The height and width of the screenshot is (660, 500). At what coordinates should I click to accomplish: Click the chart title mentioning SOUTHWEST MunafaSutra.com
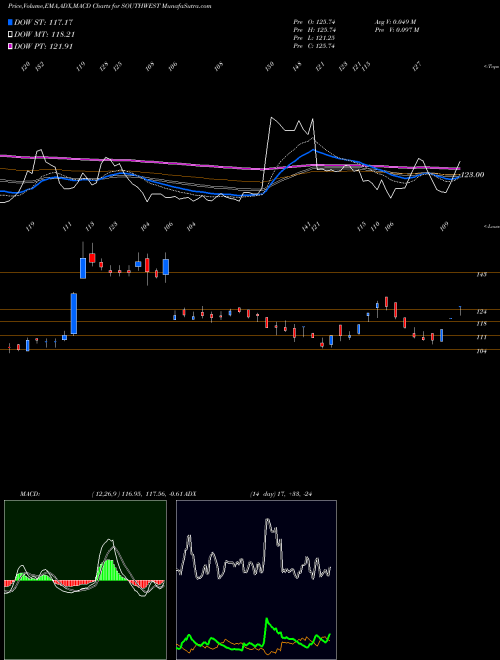(109, 6)
